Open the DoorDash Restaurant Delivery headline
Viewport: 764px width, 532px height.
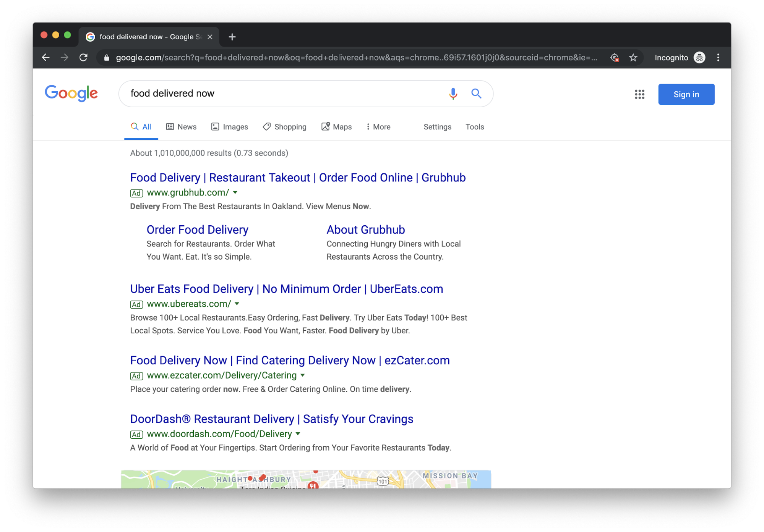(271, 419)
